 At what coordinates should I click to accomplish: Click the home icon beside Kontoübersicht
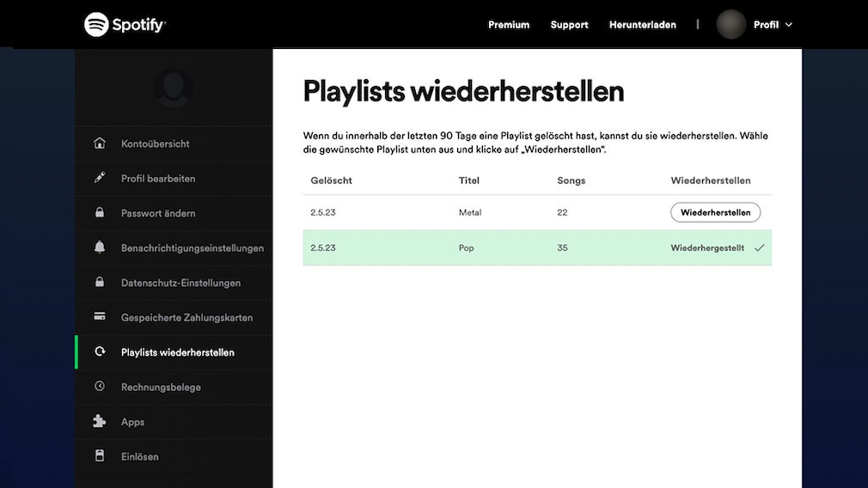point(100,143)
